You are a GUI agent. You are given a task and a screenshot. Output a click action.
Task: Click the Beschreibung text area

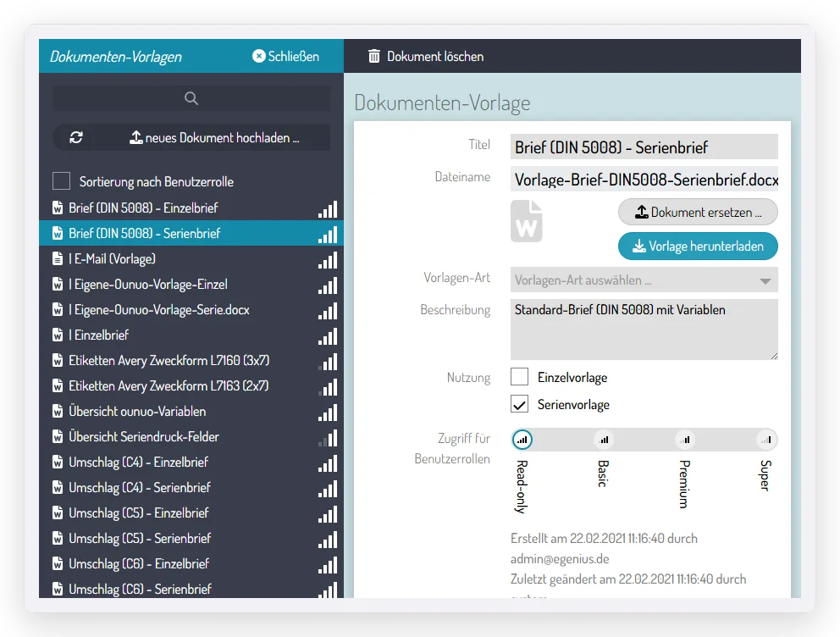[644, 330]
